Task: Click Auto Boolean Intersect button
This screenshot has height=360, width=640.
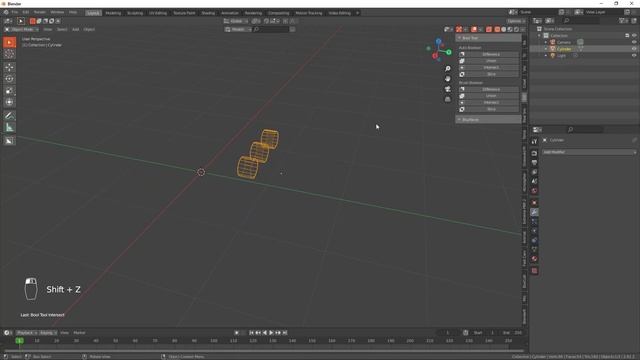Action: [x=488, y=68]
